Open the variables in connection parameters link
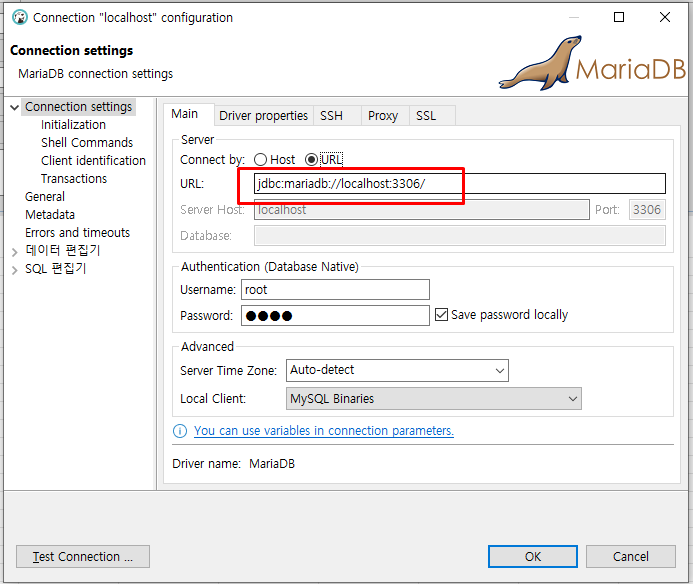Screen dimensions: 693x584 click(x=324, y=431)
